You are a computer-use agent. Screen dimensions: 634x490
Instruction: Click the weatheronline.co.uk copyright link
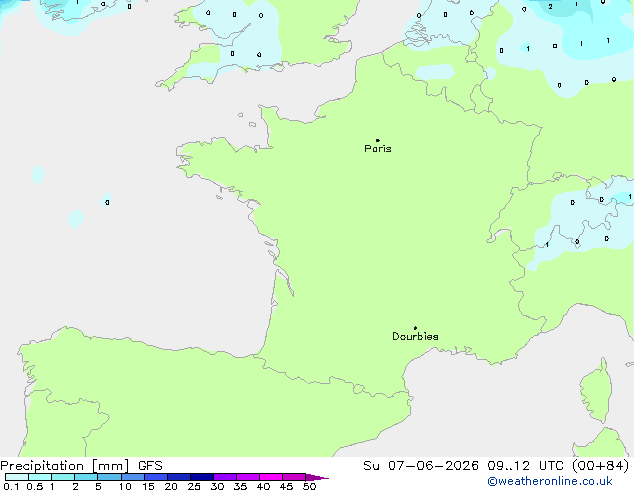[550, 481]
